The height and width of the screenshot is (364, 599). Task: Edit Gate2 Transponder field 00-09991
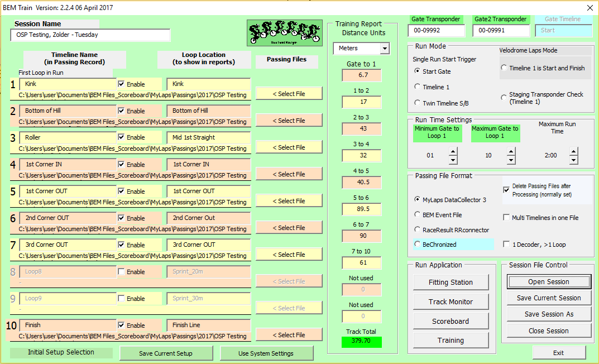tap(501, 30)
